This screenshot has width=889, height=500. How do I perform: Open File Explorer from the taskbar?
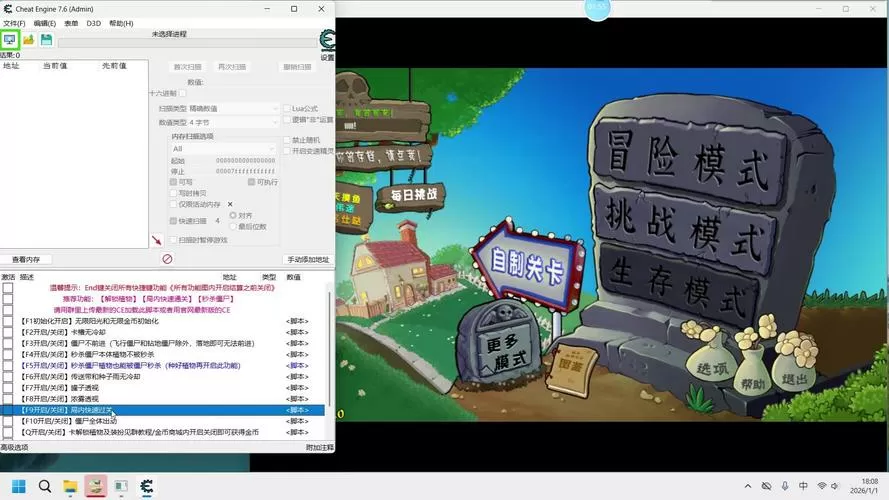coord(70,486)
